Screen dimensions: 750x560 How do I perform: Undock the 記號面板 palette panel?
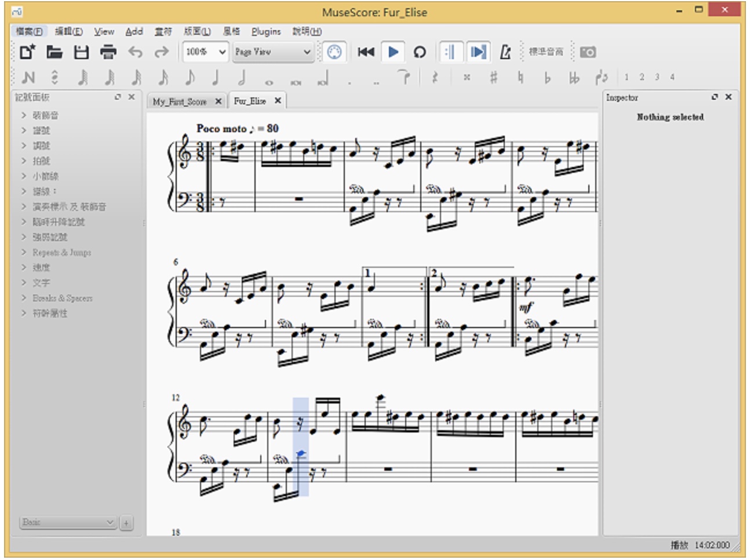coord(118,97)
